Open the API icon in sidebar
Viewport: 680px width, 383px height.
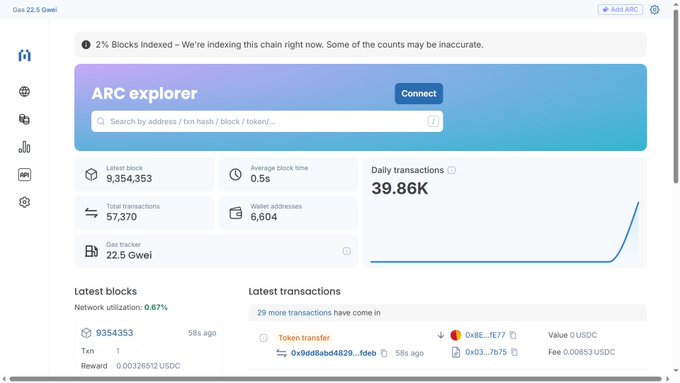[x=24, y=175]
